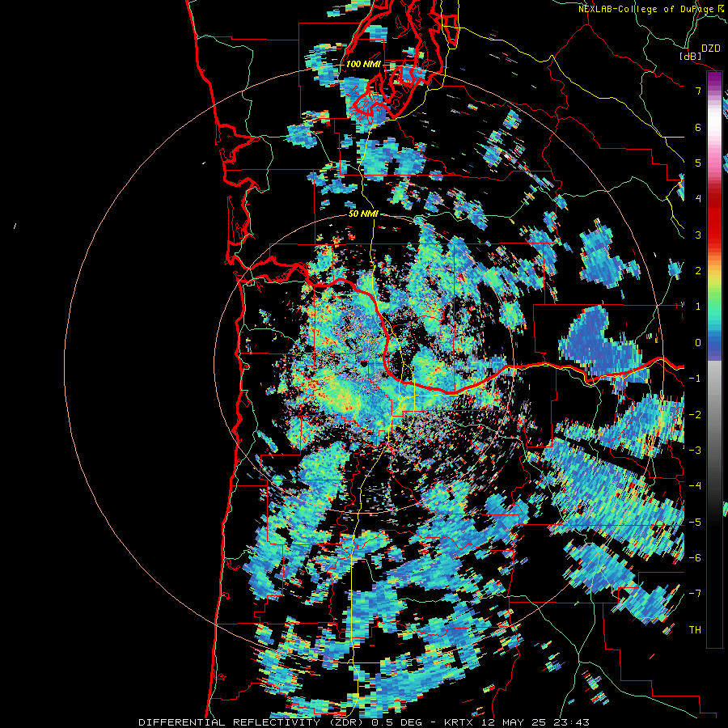Select the 0 value on the dB scale
Screen dimensions: 728x728
(x=698, y=343)
